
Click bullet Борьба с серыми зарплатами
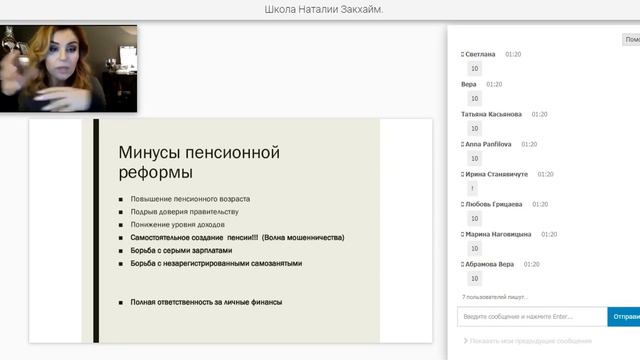pyautogui.click(x=181, y=251)
